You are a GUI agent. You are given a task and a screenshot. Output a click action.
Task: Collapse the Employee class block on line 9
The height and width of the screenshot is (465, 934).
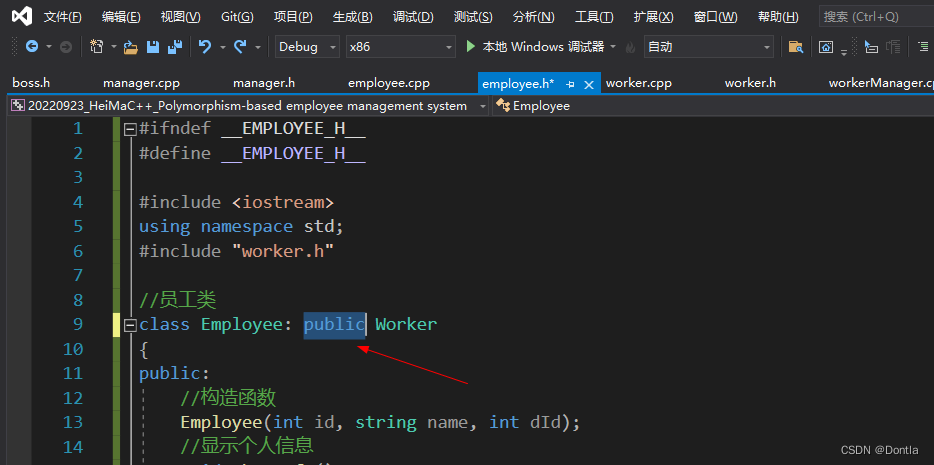(x=129, y=325)
